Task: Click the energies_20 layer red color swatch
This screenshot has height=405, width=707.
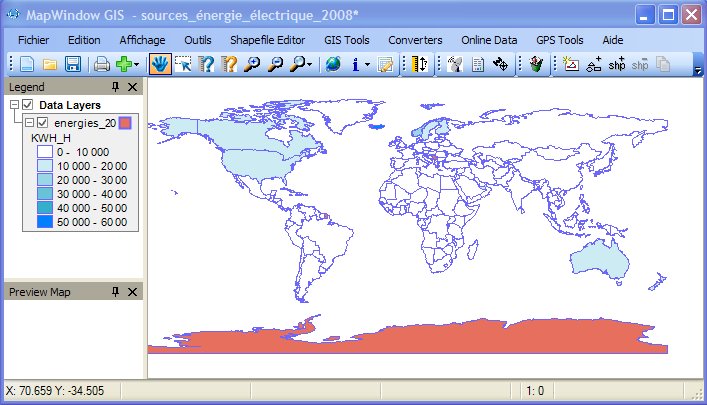Action: pos(125,123)
